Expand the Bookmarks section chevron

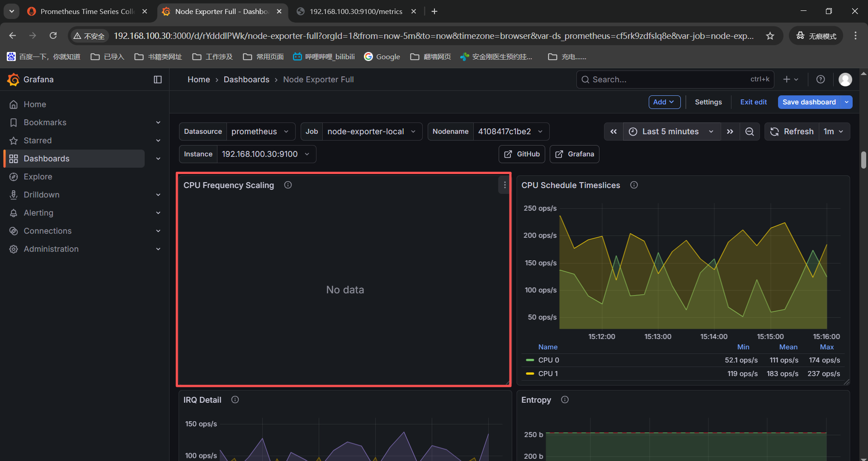click(158, 122)
